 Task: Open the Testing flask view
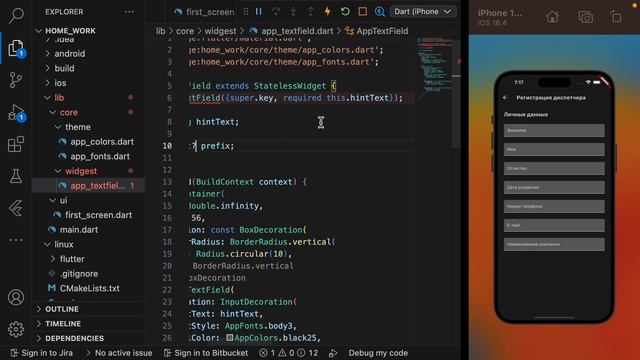[x=16, y=176]
